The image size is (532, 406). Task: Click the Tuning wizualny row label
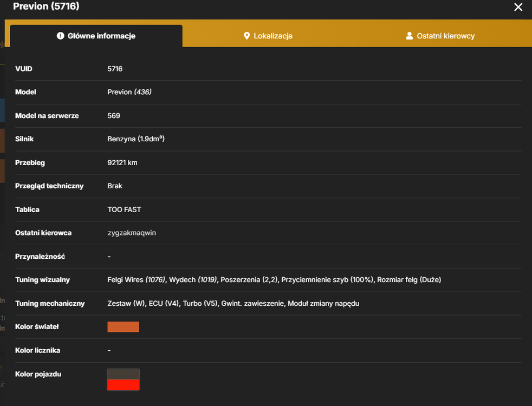(x=42, y=279)
